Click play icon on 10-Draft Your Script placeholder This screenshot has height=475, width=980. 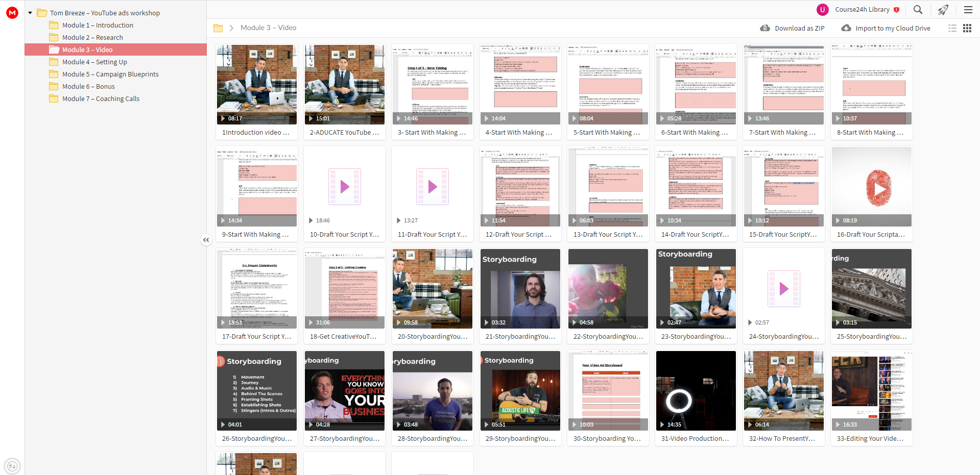click(x=345, y=187)
